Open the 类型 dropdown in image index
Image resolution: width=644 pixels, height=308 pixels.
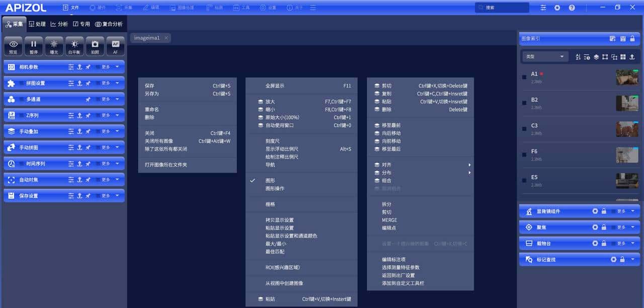(x=544, y=57)
